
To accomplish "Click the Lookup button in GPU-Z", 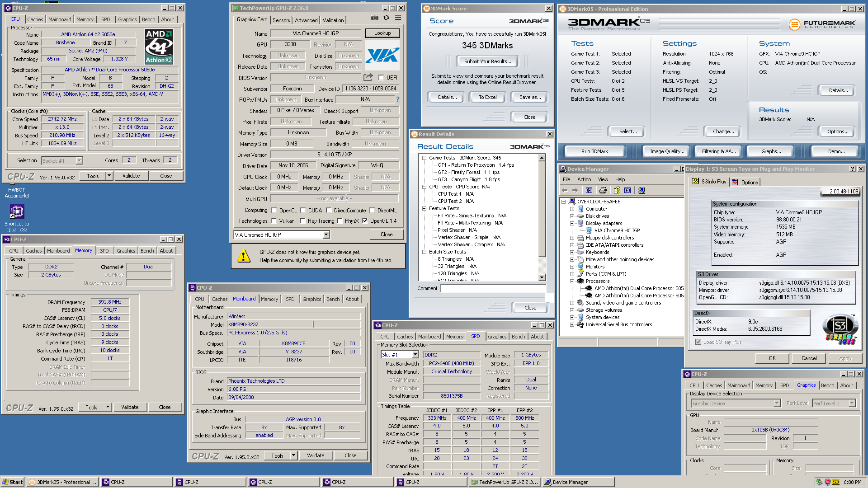I will [x=382, y=33].
